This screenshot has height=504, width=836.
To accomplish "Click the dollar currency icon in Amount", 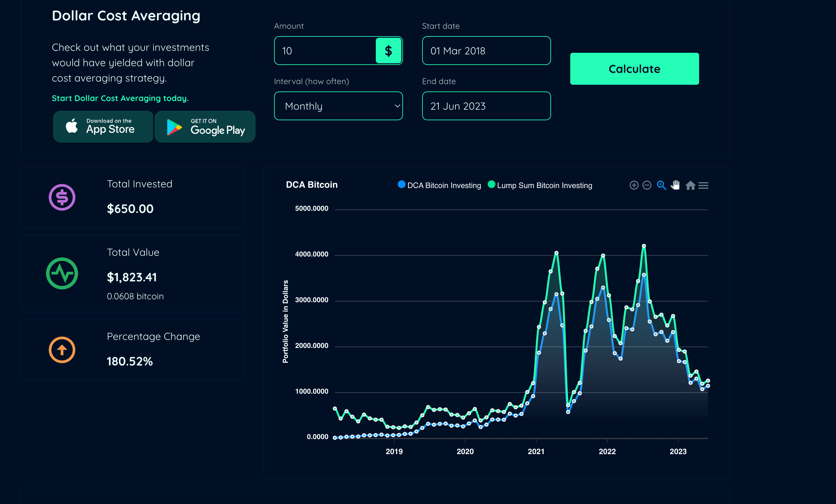I will pos(389,51).
